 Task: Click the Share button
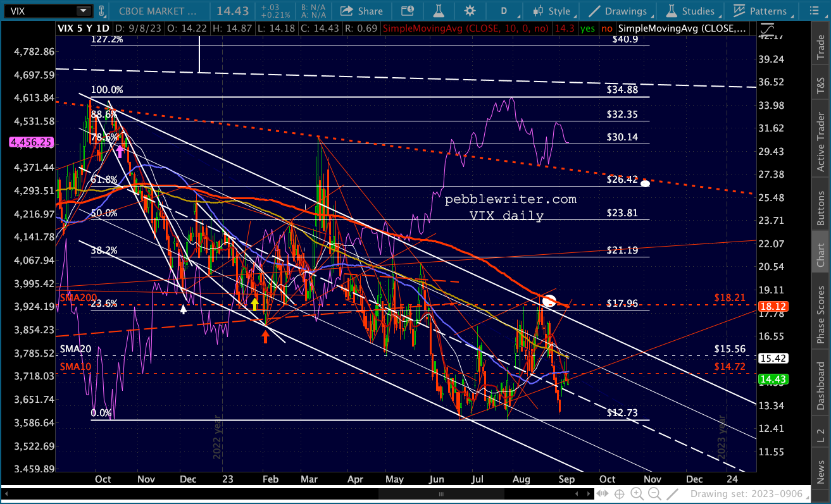361,11
